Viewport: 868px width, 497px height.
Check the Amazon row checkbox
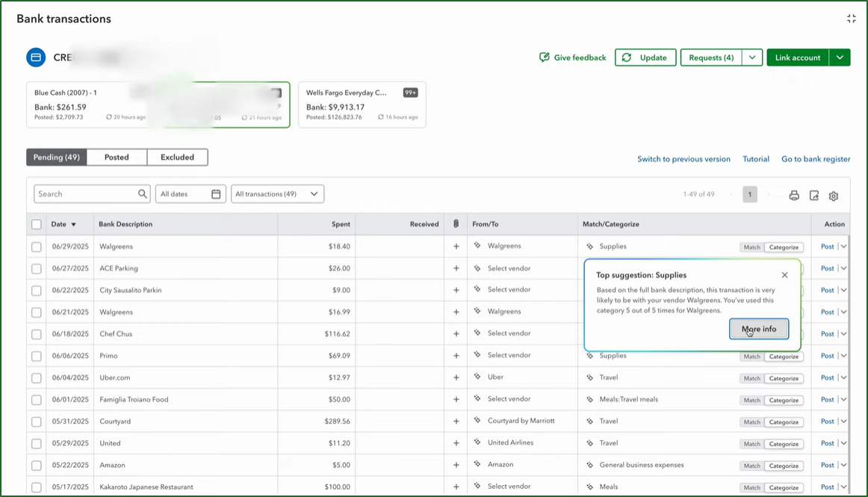point(37,466)
